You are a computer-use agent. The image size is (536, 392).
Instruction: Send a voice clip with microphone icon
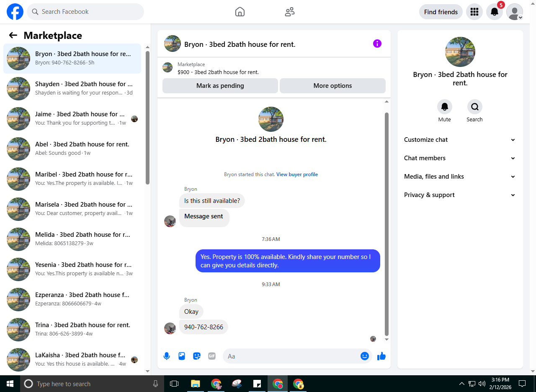pos(167,356)
